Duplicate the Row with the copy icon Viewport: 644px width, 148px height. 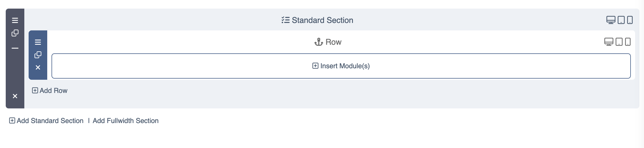pyautogui.click(x=38, y=55)
